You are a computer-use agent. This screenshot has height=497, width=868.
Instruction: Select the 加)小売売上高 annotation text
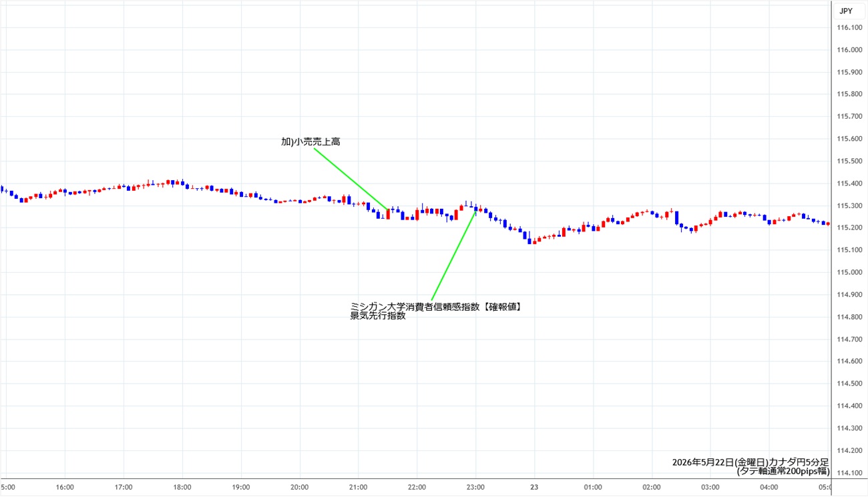(x=311, y=142)
